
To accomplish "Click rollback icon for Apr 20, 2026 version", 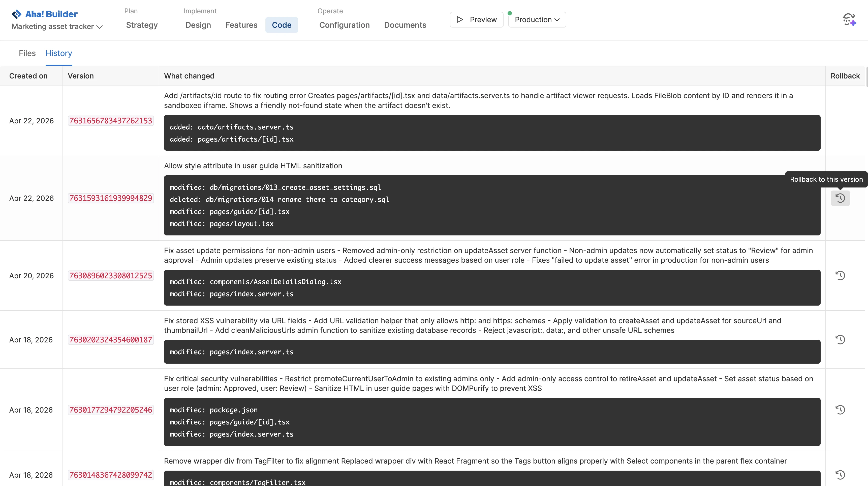I will tap(840, 276).
